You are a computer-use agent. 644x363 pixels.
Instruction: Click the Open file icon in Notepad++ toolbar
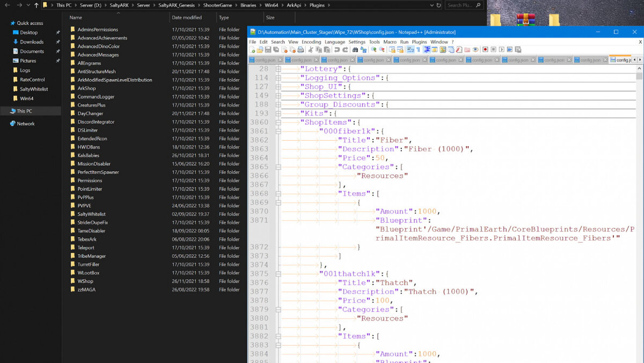click(260, 49)
